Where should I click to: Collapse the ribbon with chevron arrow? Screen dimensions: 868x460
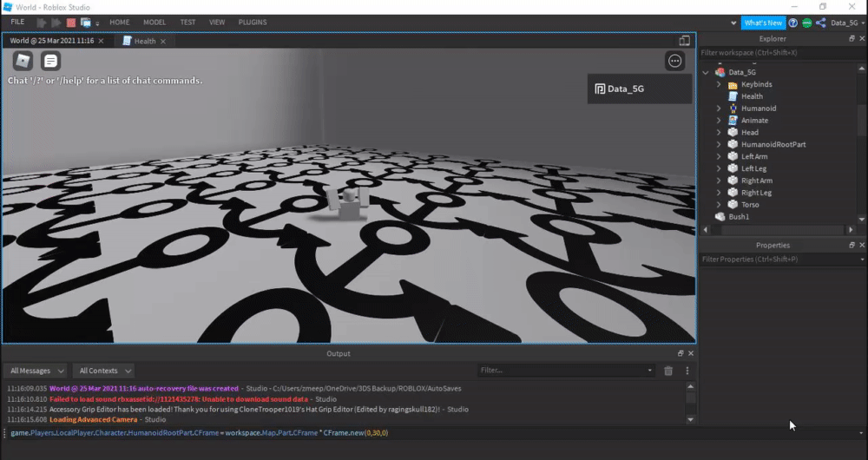coord(733,23)
